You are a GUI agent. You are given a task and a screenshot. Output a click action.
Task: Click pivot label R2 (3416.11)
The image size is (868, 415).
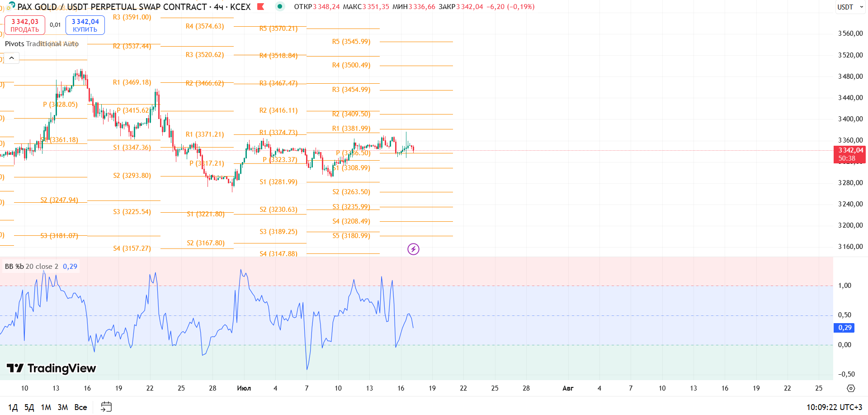coord(278,110)
